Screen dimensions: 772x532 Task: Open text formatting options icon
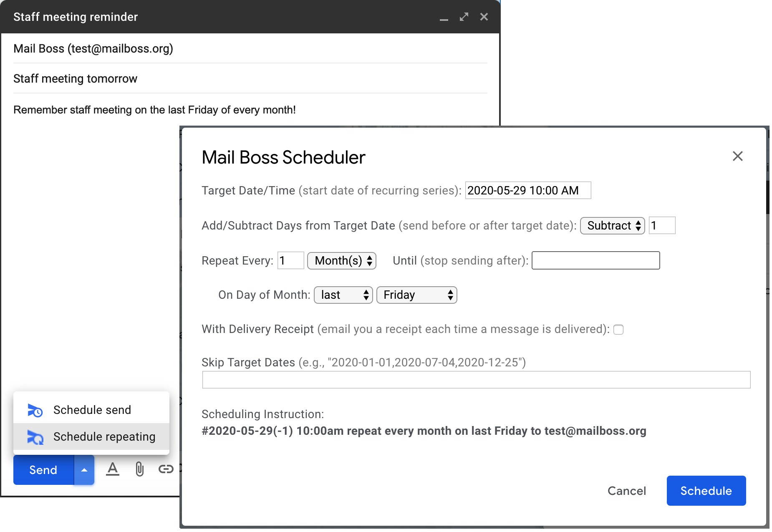(x=113, y=469)
